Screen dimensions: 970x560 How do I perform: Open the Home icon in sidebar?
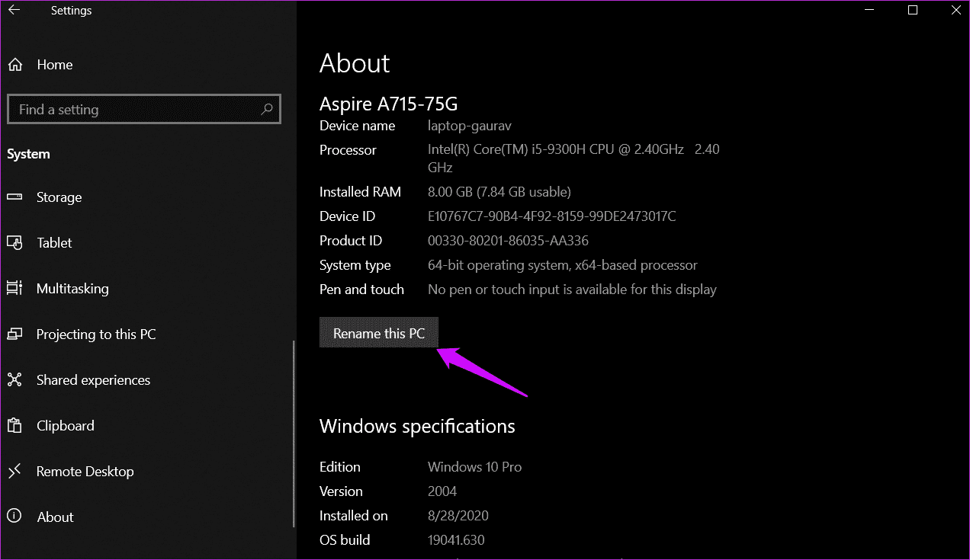(15, 65)
